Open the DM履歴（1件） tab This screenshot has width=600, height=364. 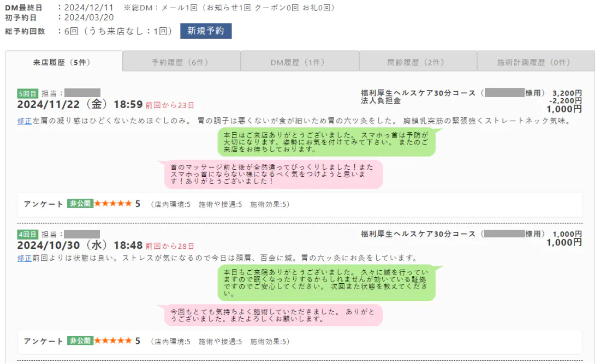[x=300, y=62]
